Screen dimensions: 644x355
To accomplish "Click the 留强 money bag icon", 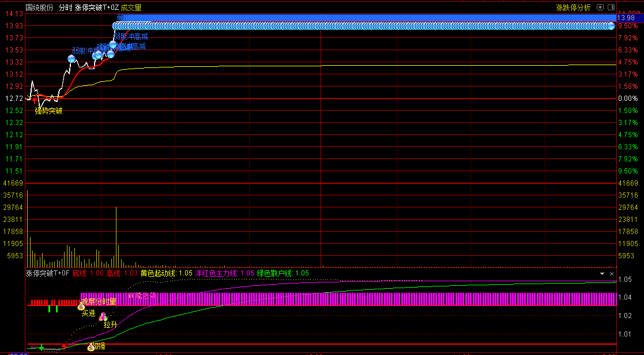I will point(91,346).
